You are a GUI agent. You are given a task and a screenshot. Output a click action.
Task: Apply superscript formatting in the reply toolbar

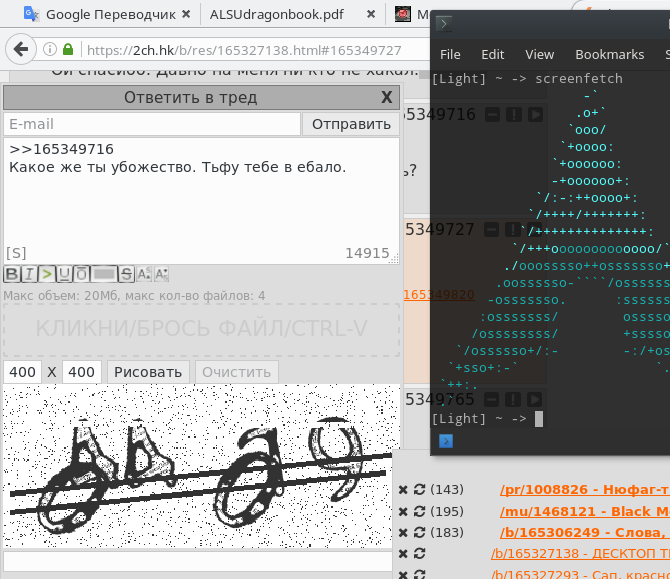point(144,274)
